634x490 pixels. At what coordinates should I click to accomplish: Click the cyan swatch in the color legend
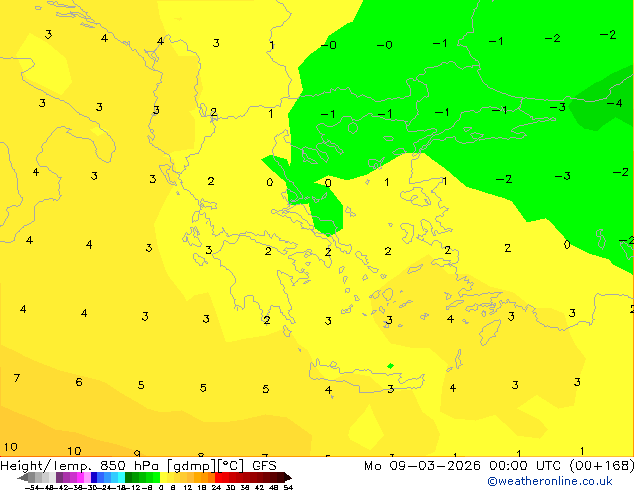point(122,477)
